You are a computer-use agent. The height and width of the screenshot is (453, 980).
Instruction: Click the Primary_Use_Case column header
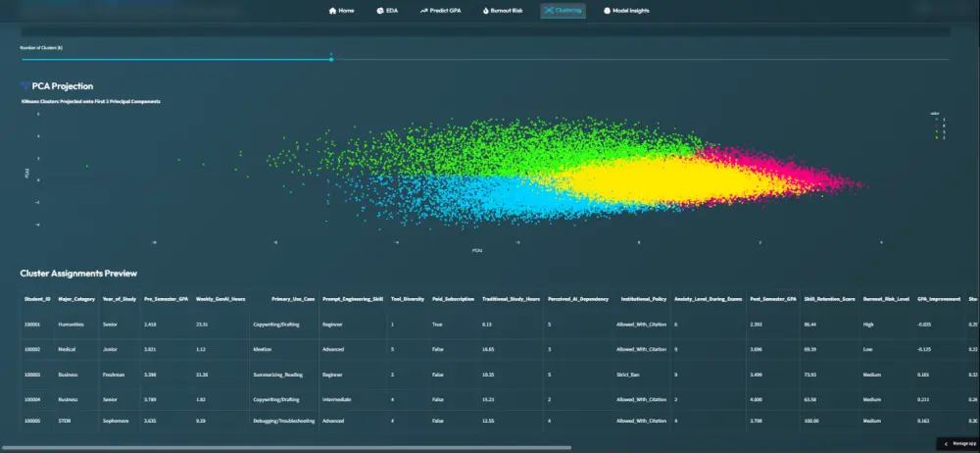tap(293, 300)
